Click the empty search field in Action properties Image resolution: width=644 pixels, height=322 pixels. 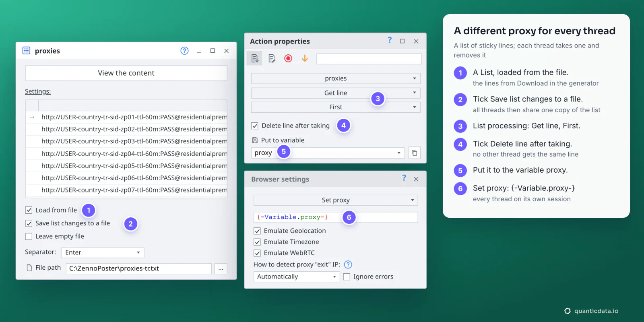[369, 59]
